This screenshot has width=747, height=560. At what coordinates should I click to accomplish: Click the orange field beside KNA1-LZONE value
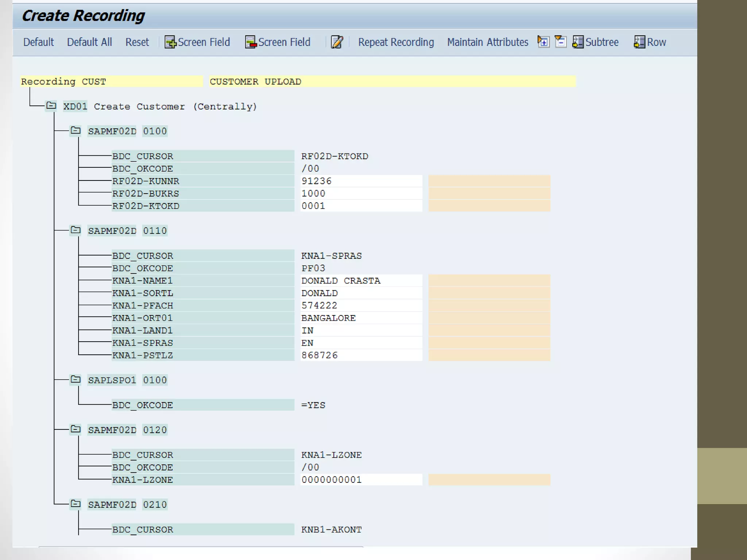point(489,480)
